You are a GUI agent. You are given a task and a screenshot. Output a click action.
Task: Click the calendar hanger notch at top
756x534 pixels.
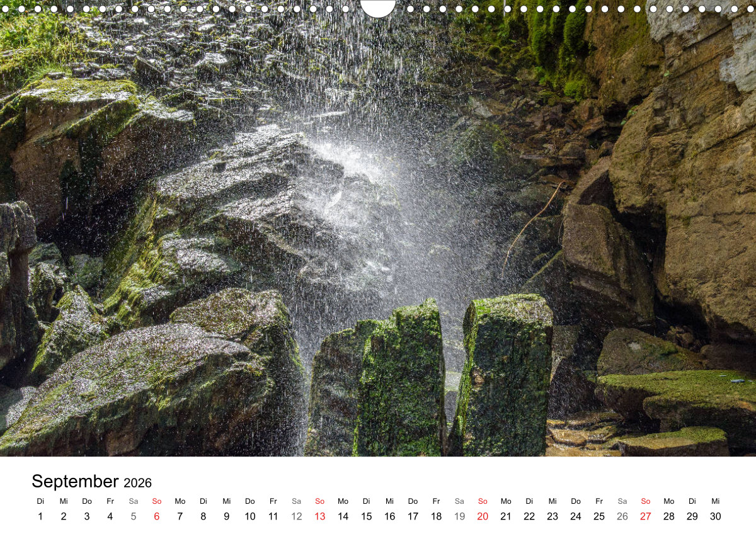tap(378, 8)
